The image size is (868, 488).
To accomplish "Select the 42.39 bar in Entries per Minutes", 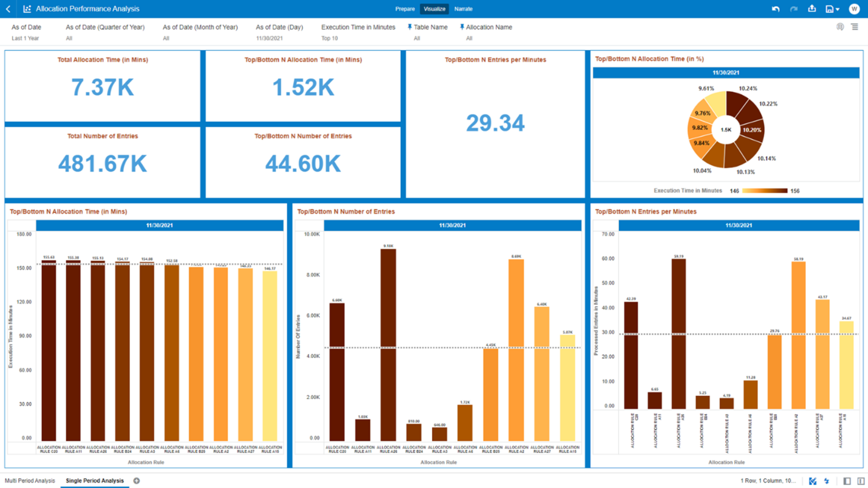I will 631,355.
